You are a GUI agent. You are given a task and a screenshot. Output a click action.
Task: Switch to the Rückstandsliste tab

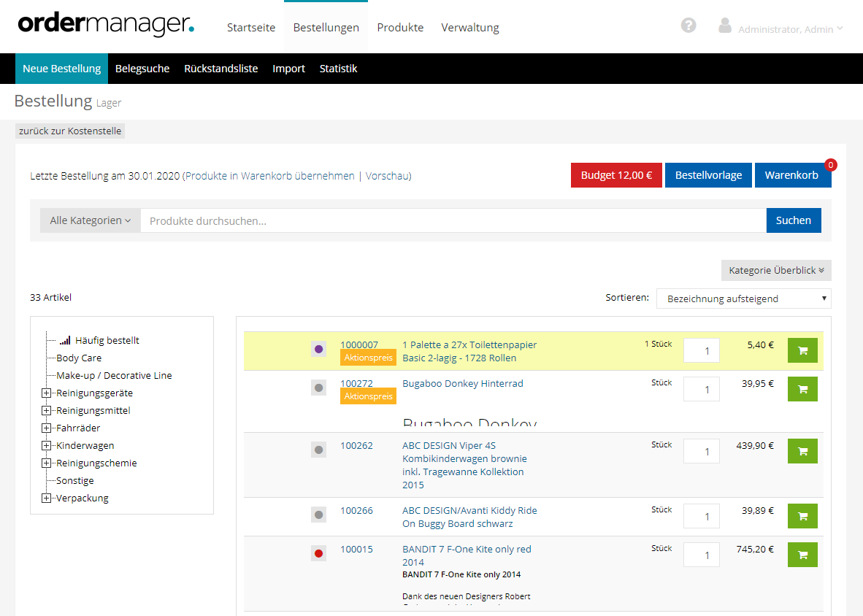(220, 69)
